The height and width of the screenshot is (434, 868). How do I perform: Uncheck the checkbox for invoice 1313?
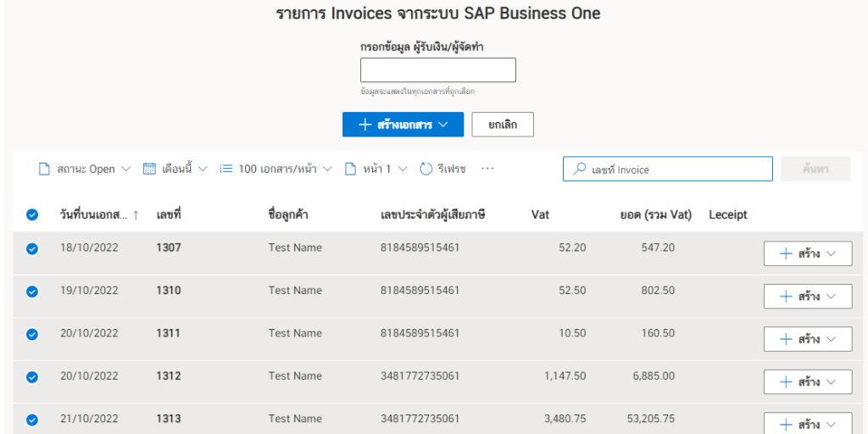pos(32,420)
